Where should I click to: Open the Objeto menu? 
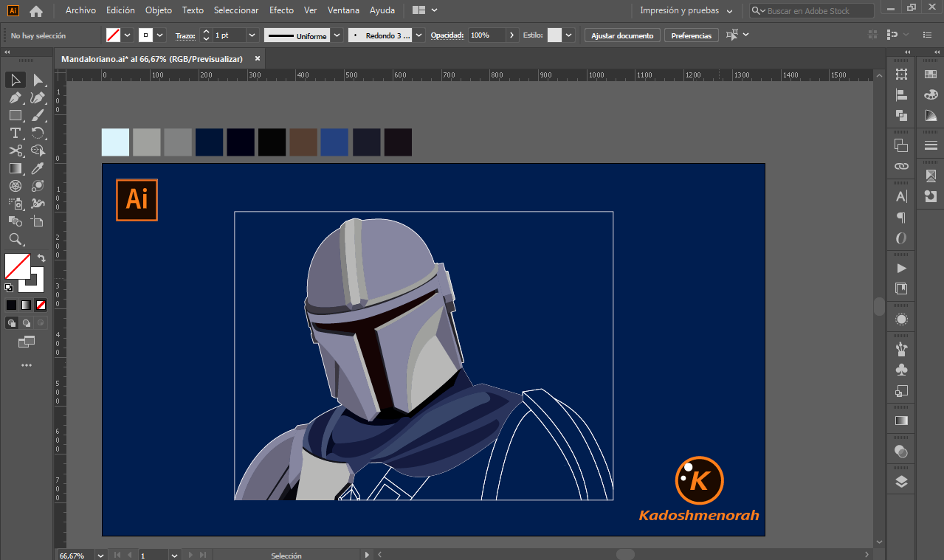[159, 10]
